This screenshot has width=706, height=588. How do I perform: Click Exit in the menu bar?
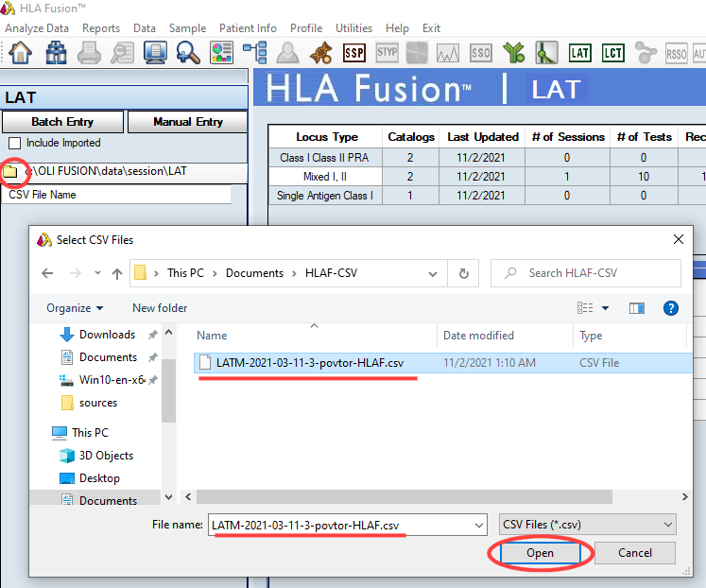click(x=431, y=28)
